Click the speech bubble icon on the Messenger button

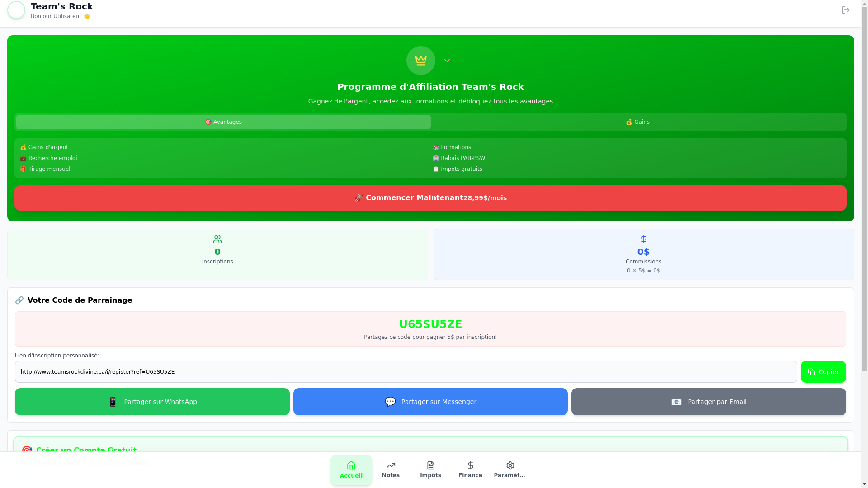click(390, 402)
